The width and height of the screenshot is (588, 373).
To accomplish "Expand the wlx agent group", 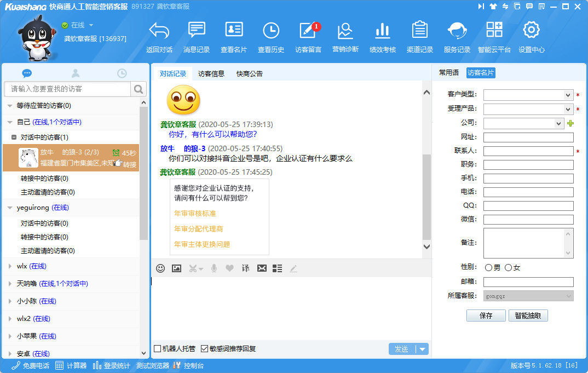I will (10, 266).
